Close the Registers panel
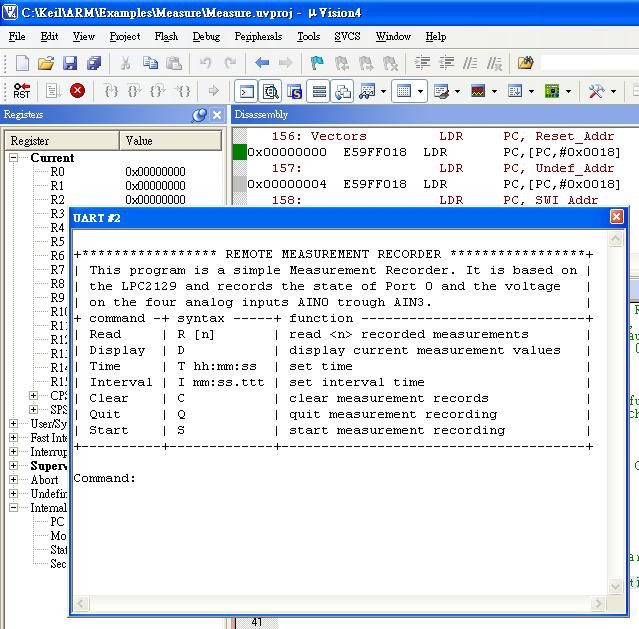The image size is (639, 629). point(218,115)
